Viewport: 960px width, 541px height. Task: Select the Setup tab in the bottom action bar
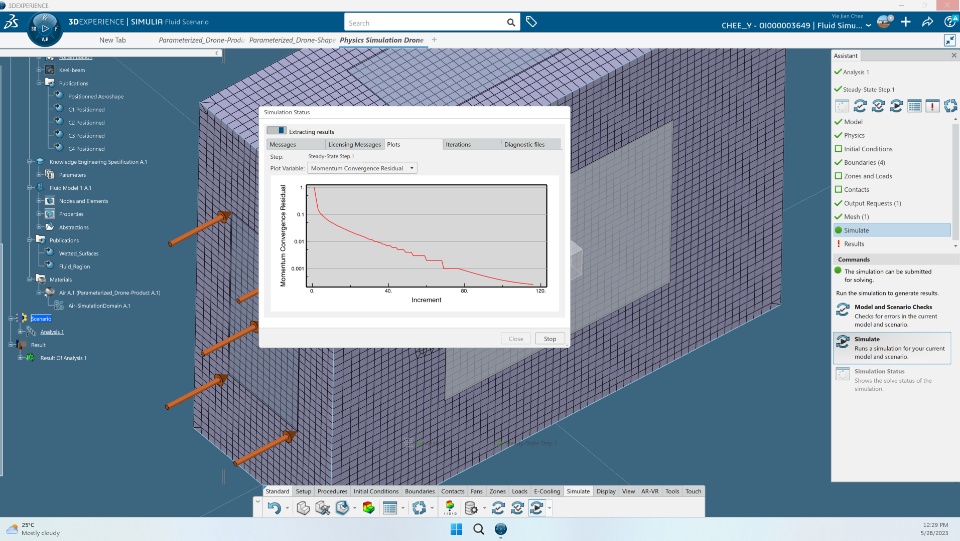click(303, 491)
